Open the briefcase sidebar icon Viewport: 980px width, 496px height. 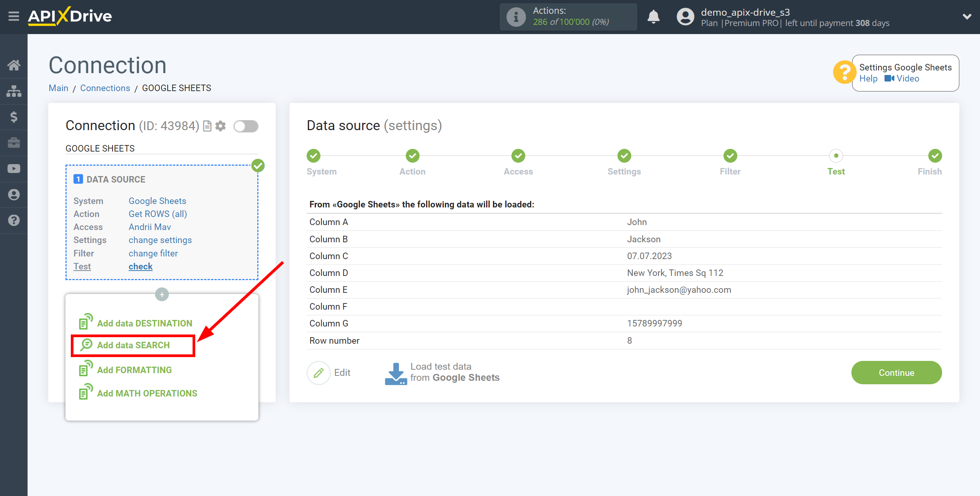[x=14, y=143]
